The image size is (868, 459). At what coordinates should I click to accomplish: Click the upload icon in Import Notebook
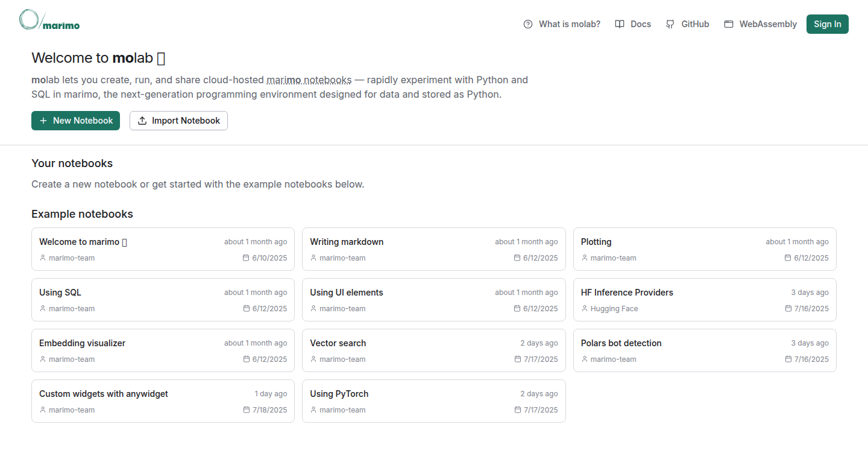click(142, 121)
